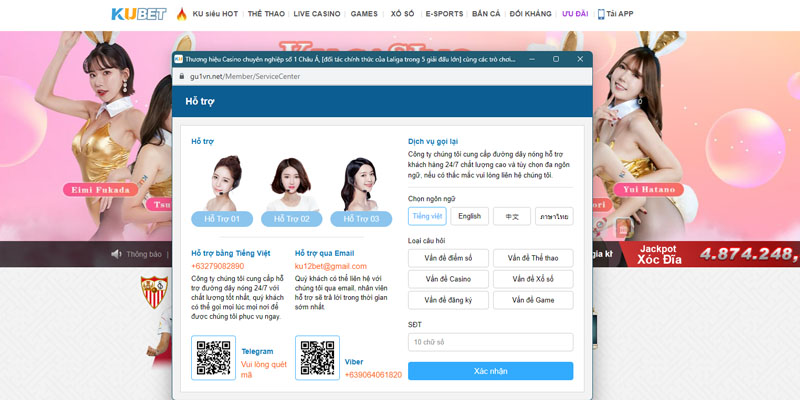Open the XỔ SỐ menu
Screen dimensions: 800x400
[403, 14]
